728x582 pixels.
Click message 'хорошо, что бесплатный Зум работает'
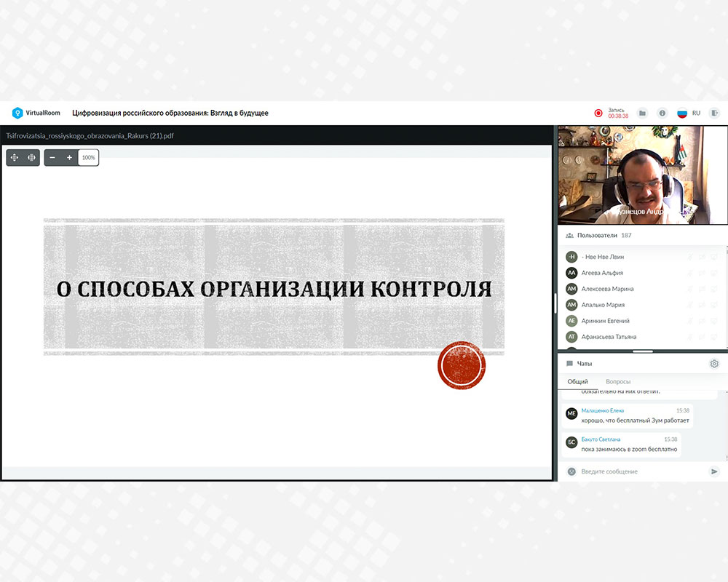(635, 420)
